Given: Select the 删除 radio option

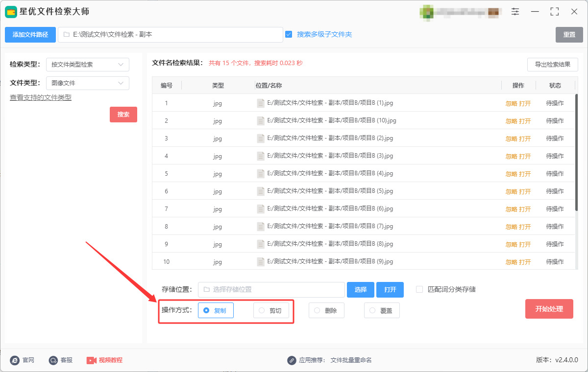Looking at the screenshot, I should pyautogui.click(x=326, y=310).
